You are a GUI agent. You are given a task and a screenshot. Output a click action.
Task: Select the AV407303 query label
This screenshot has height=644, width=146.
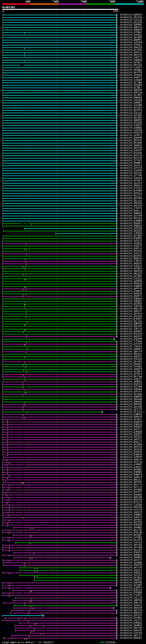tap(8, 8)
